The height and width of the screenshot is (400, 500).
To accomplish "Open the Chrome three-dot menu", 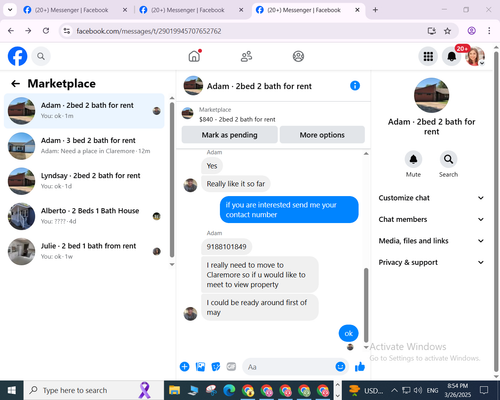I will pos(489,31).
